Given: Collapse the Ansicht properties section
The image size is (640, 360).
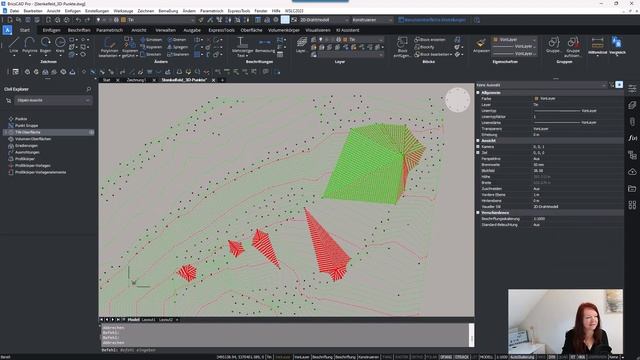Looking at the screenshot, I should click(478, 140).
